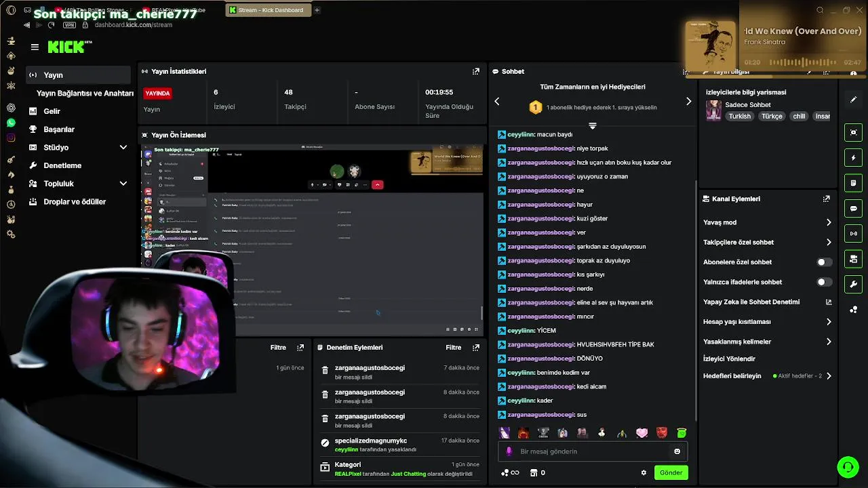Click the pencil edit icon in right toolbar

(x=854, y=100)
